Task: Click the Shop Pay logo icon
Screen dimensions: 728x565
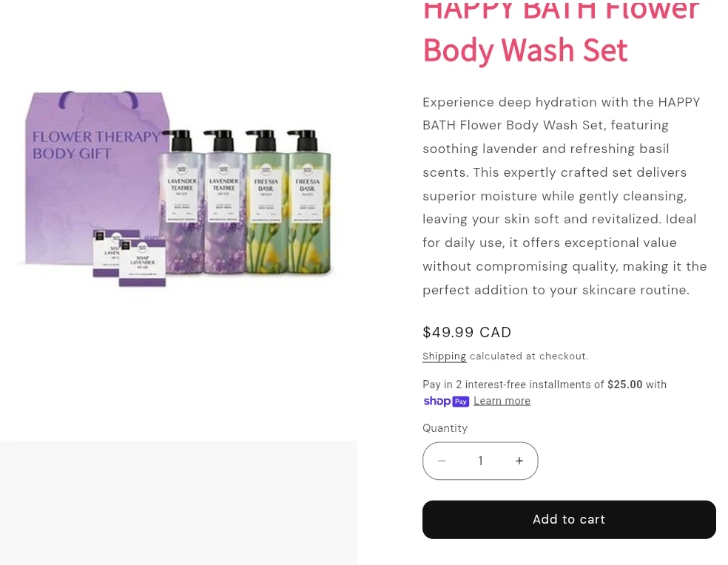Action: [446, 401]
